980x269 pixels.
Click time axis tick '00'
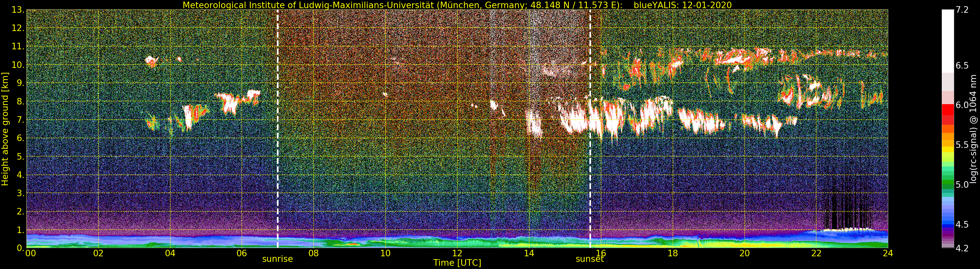pyautogui.click(x=30, y=253)
